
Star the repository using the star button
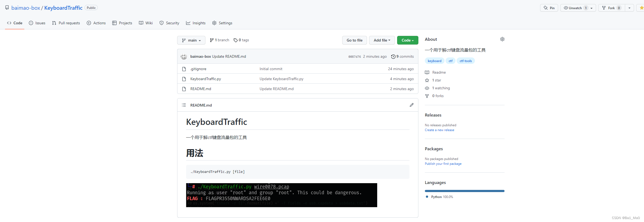point(641,8)
